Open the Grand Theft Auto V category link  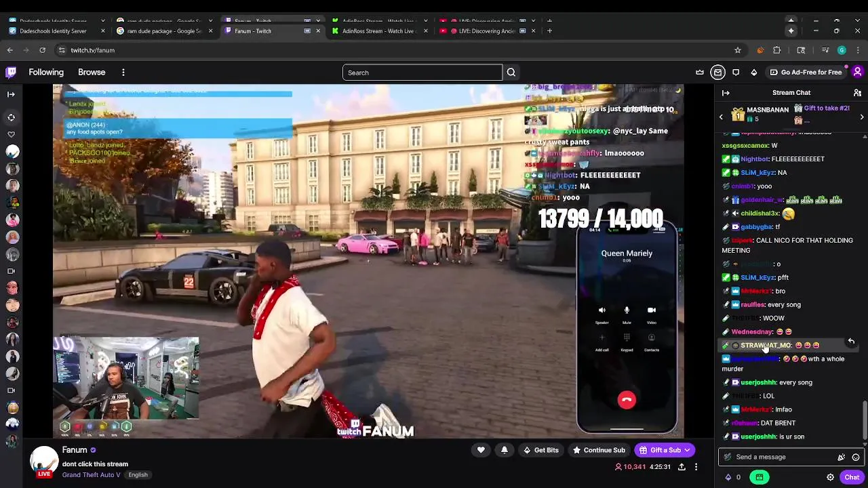(x=92, y=474)
